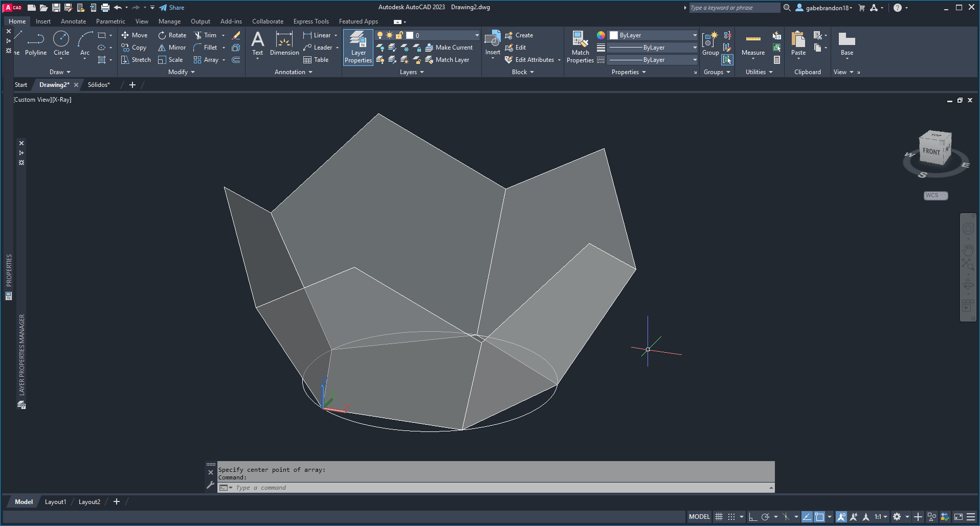Viewport: 980px width, 526px height.
Task: Select the Circle drawing tool
Action: pyautogui.click(x=61, y=44)
